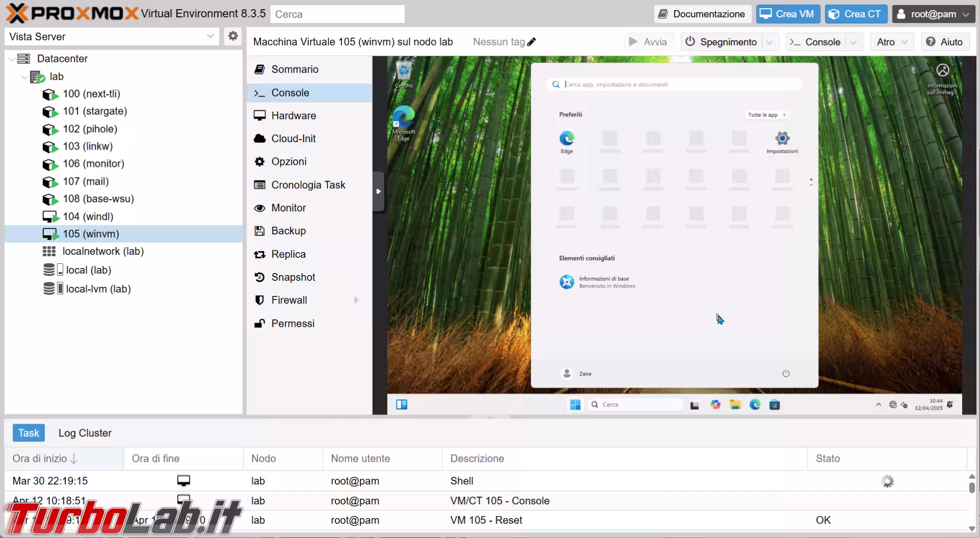Click the gear icon beside Vista Server
This screenshot has width=980, height=538.
click(x=233, y=36)
